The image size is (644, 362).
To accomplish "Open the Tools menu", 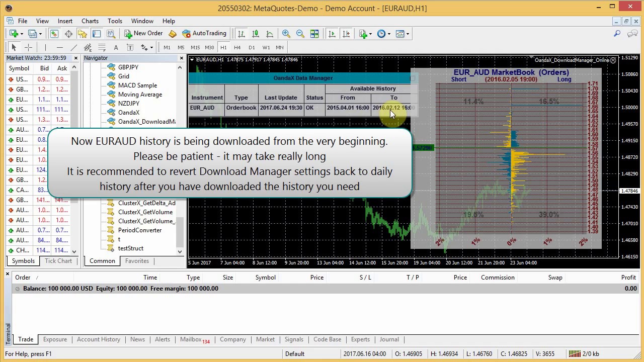I will click(x=115, y=21).
